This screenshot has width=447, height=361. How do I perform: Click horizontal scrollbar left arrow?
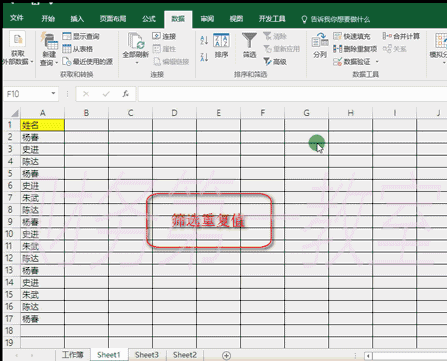coord(368,356)
